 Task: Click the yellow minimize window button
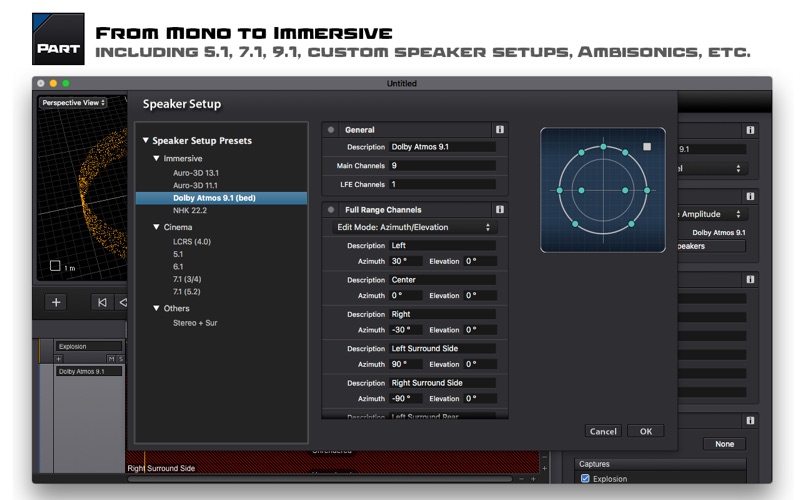pos(53,83)
